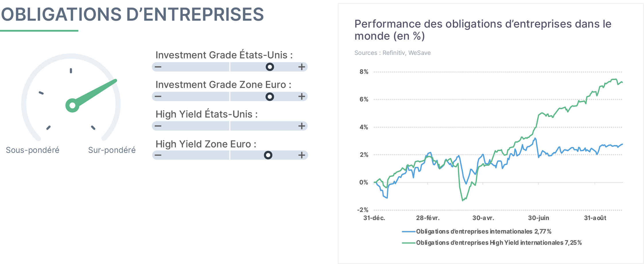Click the Obligations d'entreprises heading
This screenshot has width=644, height=264.
coord(132,14)
